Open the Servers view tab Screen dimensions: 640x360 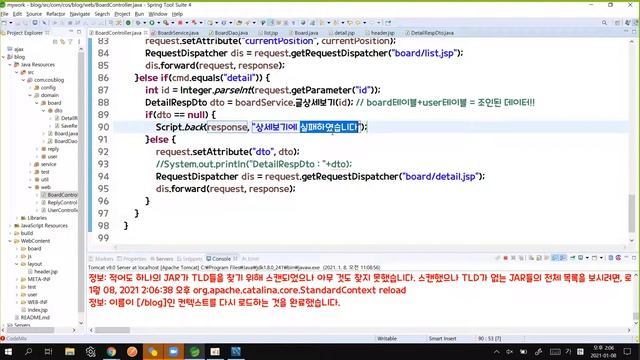coord(162,259)
